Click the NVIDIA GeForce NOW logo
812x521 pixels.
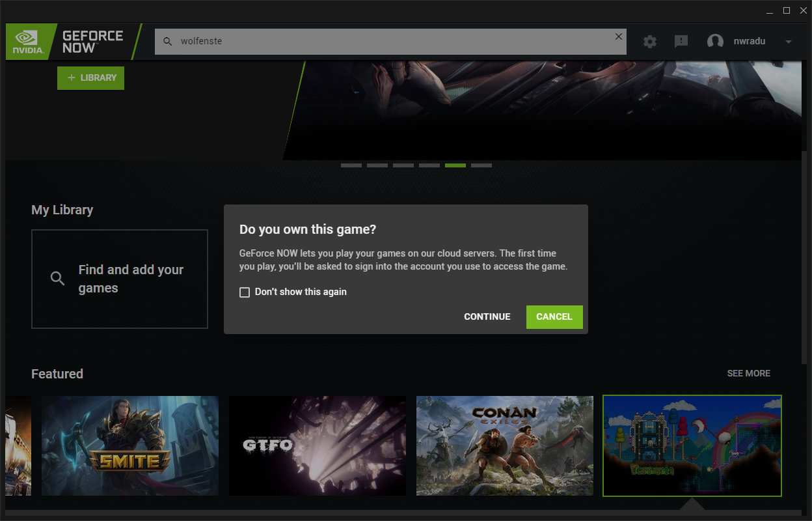tap(73, 42)
